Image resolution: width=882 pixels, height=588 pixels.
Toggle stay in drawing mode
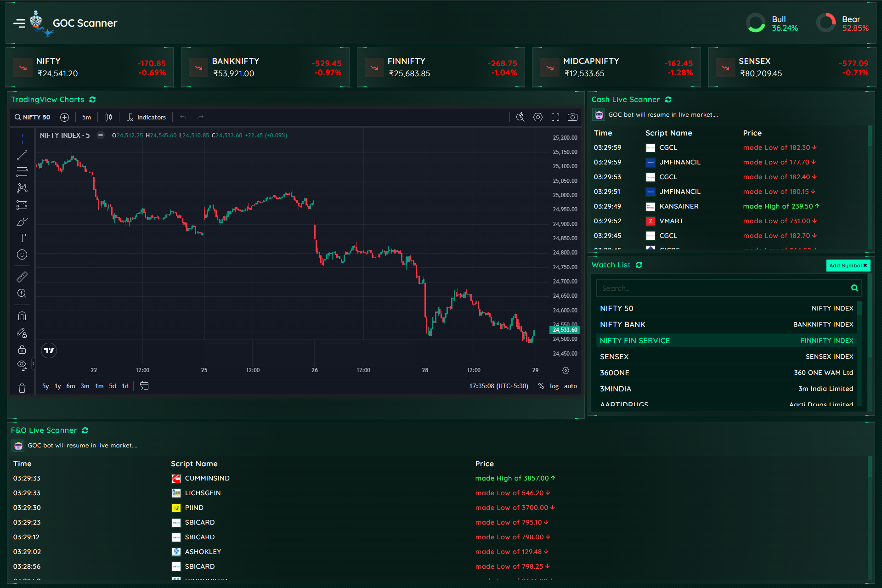[22, 333]
